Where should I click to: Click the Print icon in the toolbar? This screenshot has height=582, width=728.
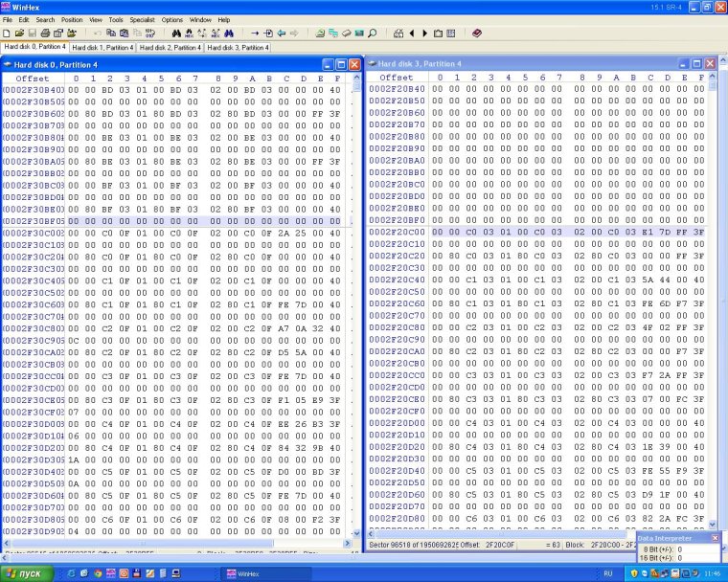pyautogui.click(x=45, y=34)
